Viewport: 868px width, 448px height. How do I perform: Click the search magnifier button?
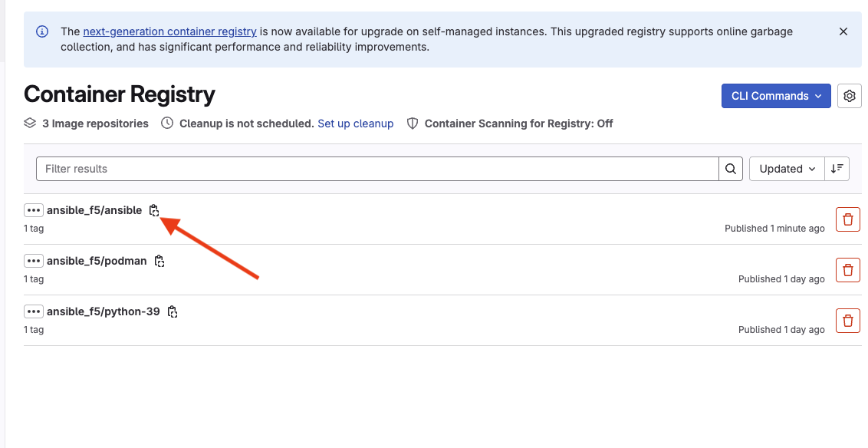click(731, 169)
